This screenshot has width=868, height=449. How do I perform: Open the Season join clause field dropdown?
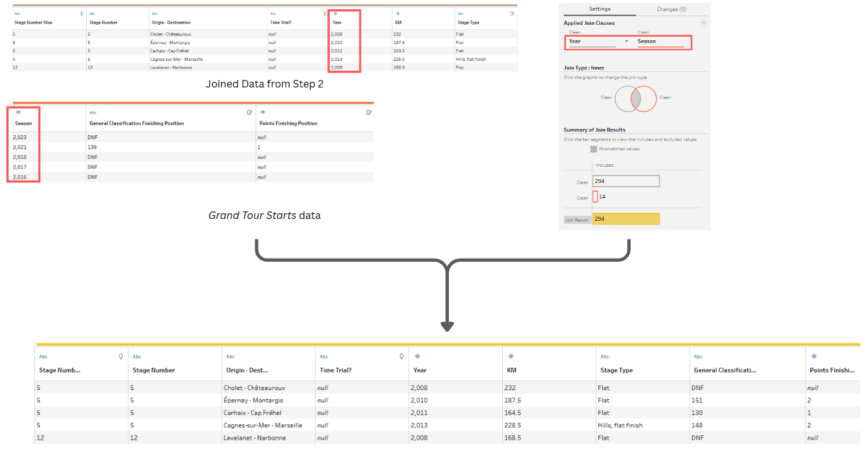[x=661, y=42]
